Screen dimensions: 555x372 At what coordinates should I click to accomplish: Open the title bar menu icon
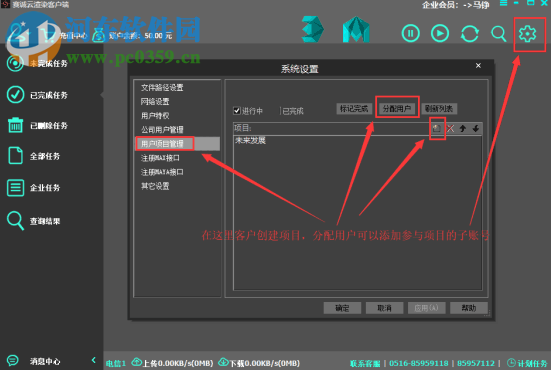(x=503, y=3)
